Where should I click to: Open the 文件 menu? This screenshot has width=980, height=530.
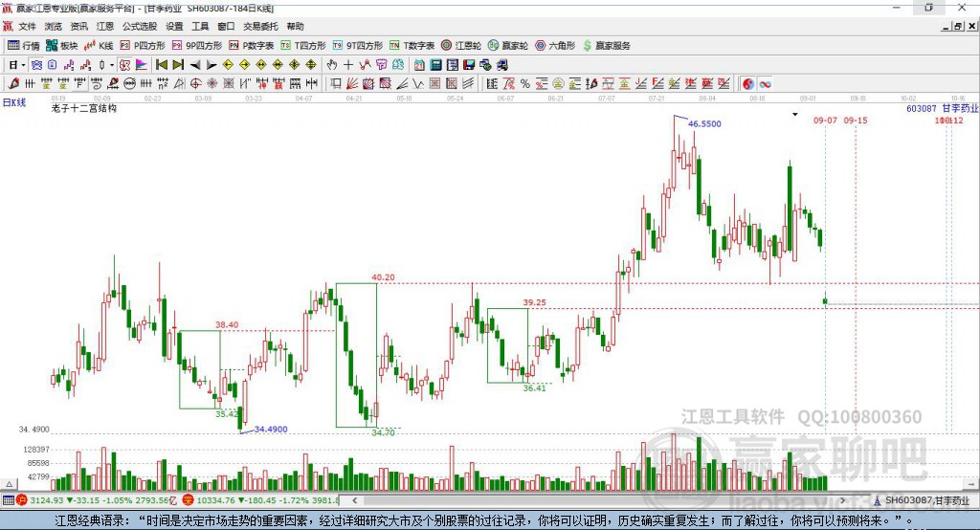(27, 26)
